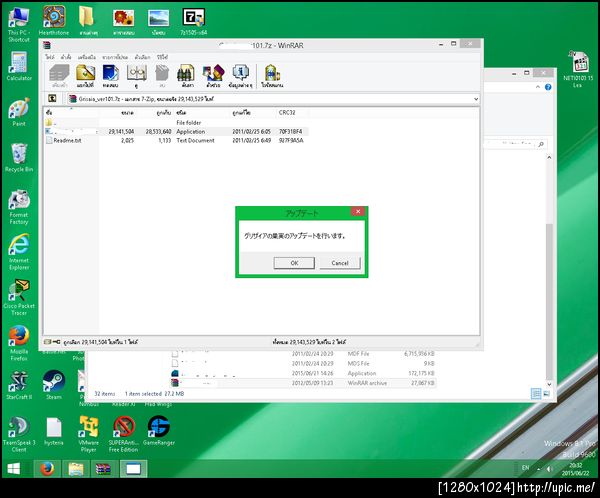Viewport: 600px width, 498px height.
Task: Open StarCraft II desktop shortcut
Action: coord(19,385)
